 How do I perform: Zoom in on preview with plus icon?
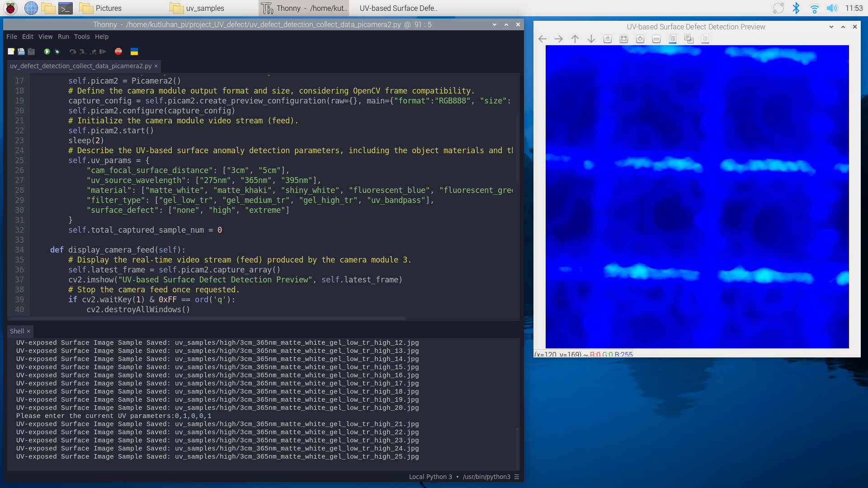(640, 39)
